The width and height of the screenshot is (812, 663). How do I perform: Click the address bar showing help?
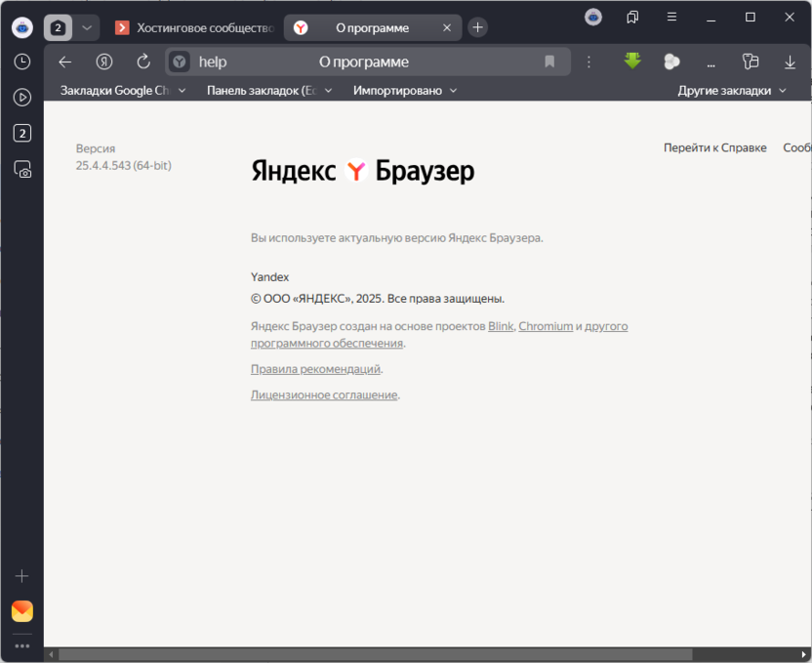coord(368,62)
